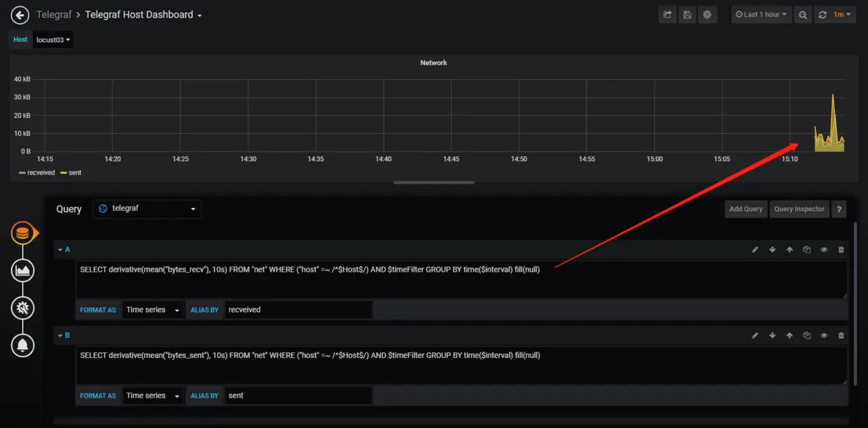Click the 15:10 x-axis time label
Image resolution: width=868 pixels, height=428 pixels.
click(790, 160)
